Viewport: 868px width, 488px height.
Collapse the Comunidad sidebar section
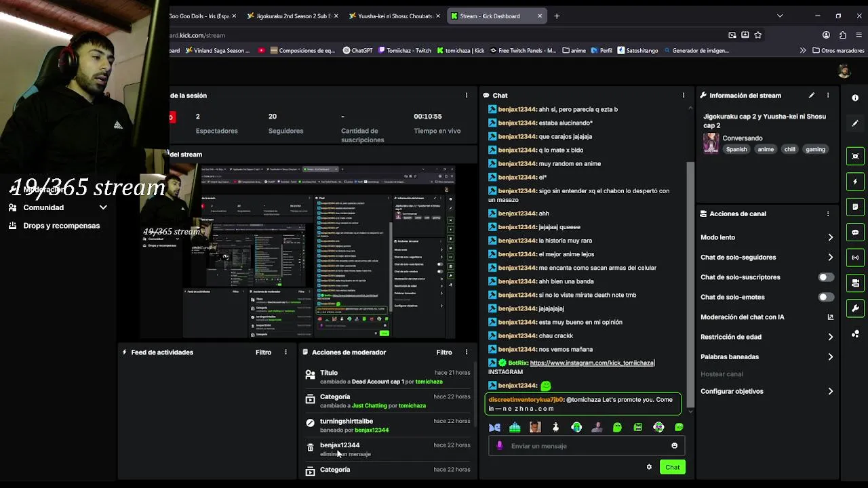point(103,208)
